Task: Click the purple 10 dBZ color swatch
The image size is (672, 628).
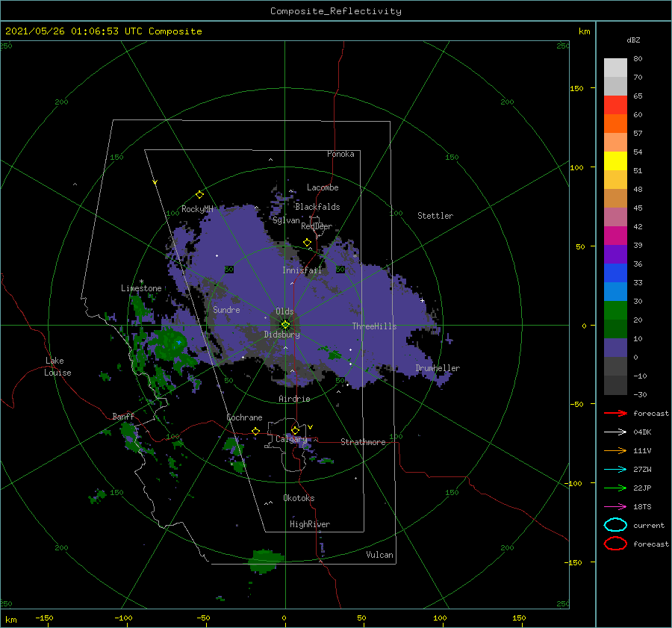Action: pyautogui.click(x=615, y=348)
